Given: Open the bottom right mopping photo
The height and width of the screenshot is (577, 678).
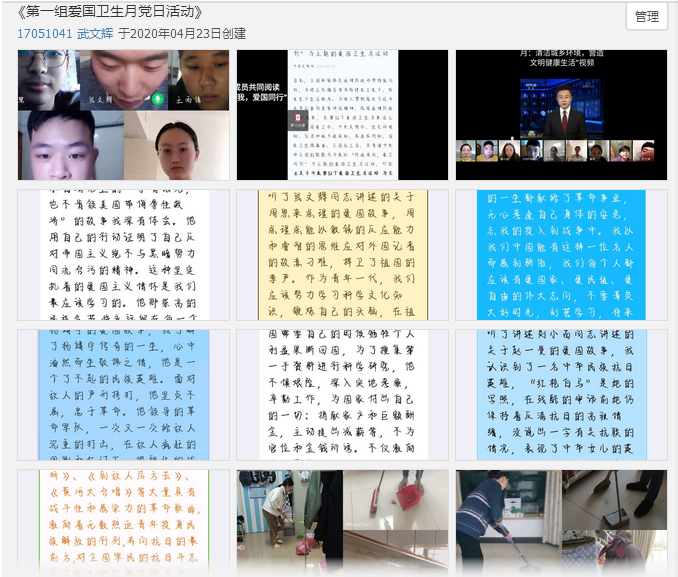Looking at the screenshot, I should point(561,520).
